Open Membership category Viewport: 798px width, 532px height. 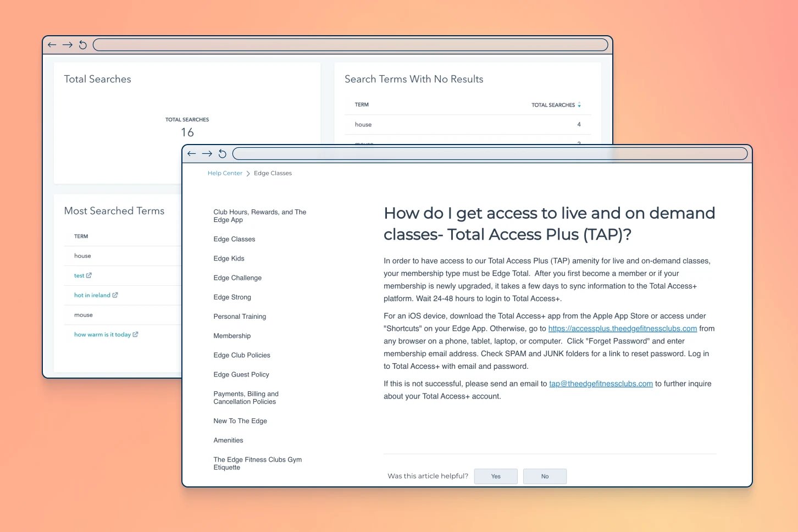coord(232,336)
